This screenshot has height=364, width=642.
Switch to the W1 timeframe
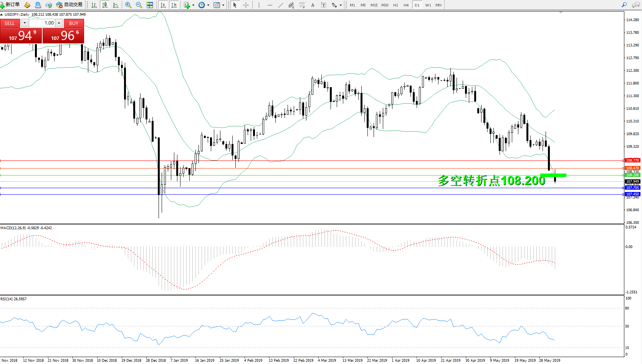(x=428, y=5)
